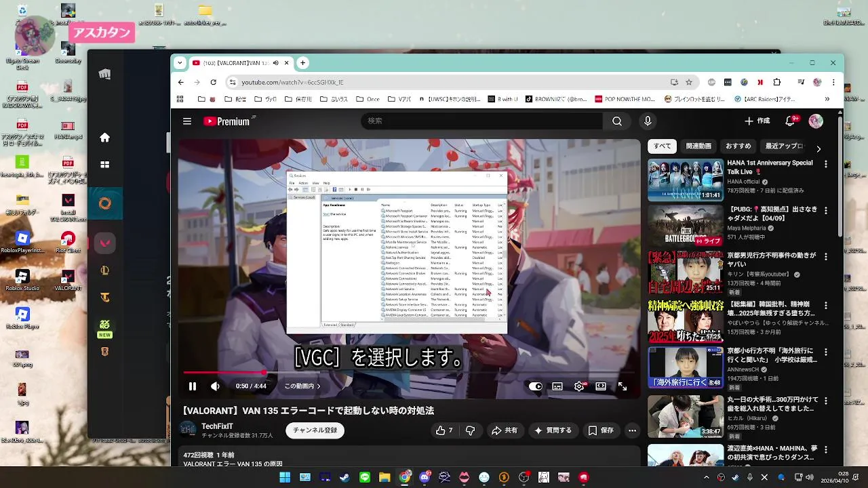The width and height of the screenshot is (868, 488).
Task: Open options for HANA 1st Anniversary video
Action: coord(825,164)
